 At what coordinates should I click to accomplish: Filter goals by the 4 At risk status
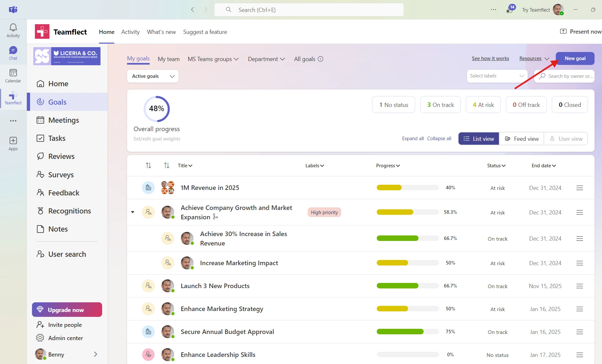coord(483,104)
